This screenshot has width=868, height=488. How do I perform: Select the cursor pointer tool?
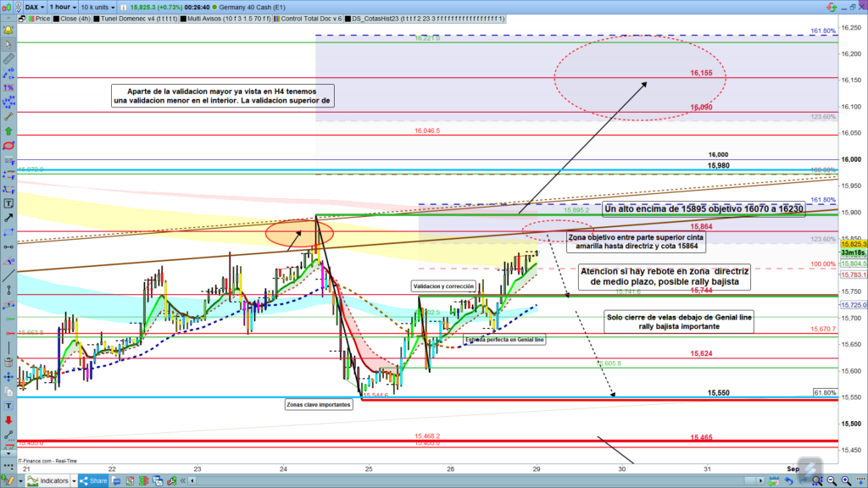tap(8, 44)
